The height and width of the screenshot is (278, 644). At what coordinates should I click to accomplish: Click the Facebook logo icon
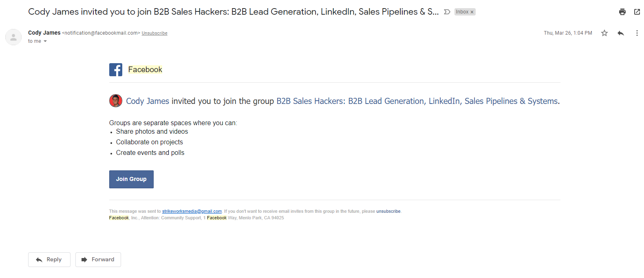click(116, 70)
